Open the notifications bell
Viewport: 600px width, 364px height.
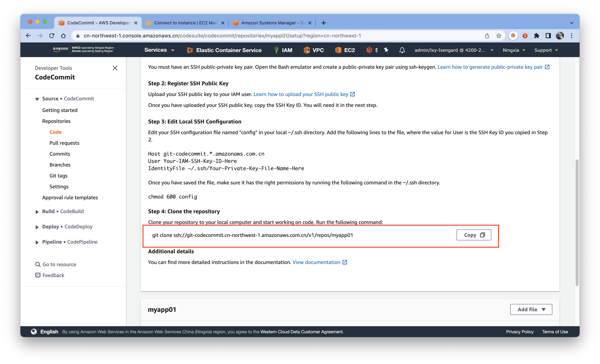click(402, 50)
